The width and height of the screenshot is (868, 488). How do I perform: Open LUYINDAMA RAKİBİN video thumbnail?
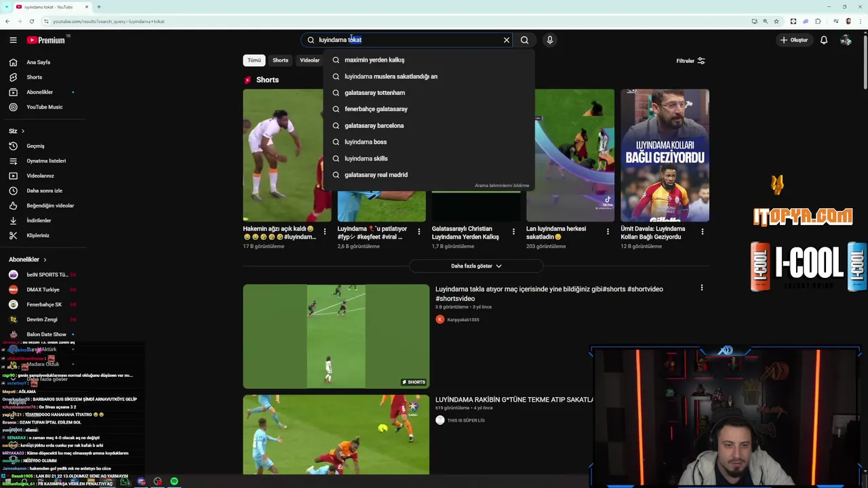tap(336, 434)
